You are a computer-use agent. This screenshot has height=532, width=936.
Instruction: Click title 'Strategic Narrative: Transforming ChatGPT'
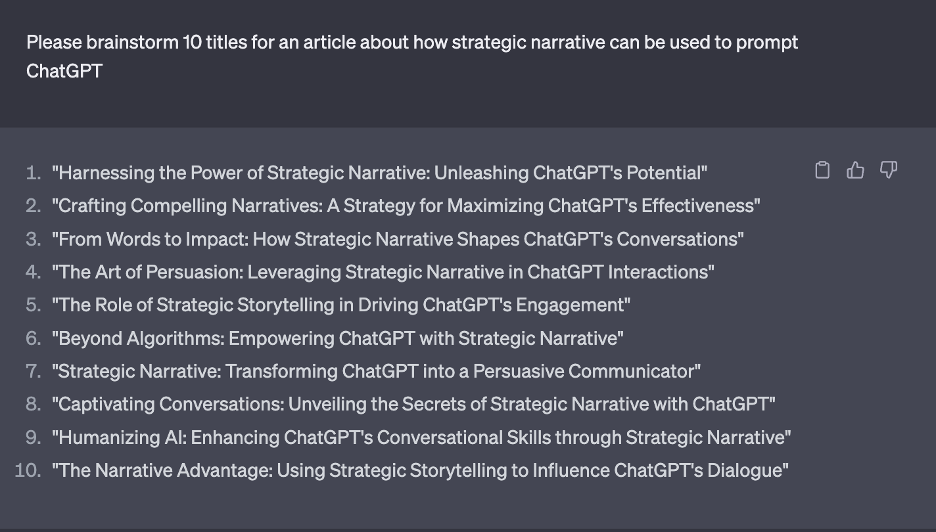tap(376, 371)
